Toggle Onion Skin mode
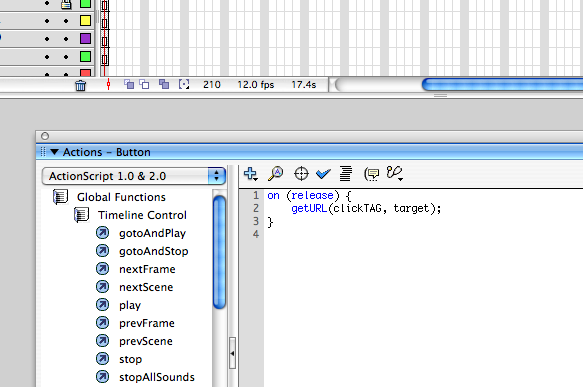 pyautogui.click(x=129, y=84)
